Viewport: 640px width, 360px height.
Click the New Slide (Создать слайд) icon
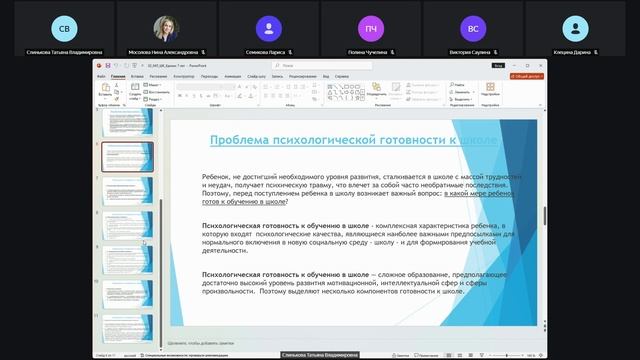coord(135,87)
